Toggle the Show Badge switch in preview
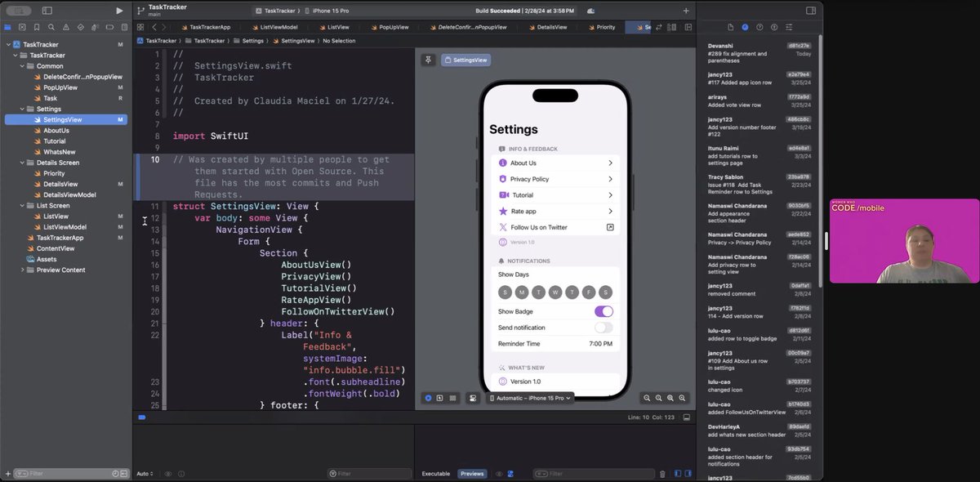The height and width of the screenshot is (482, 980). (x=604, y=311)
